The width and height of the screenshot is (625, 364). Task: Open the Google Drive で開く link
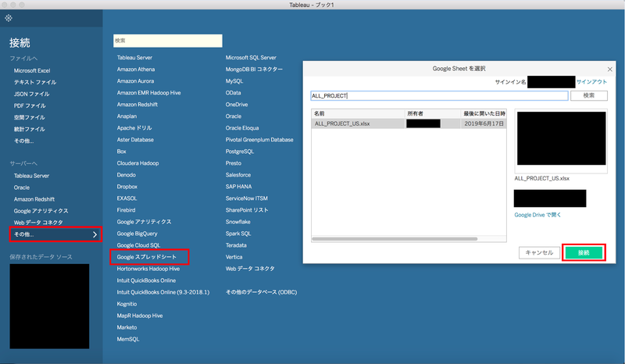tap(537, 215)
